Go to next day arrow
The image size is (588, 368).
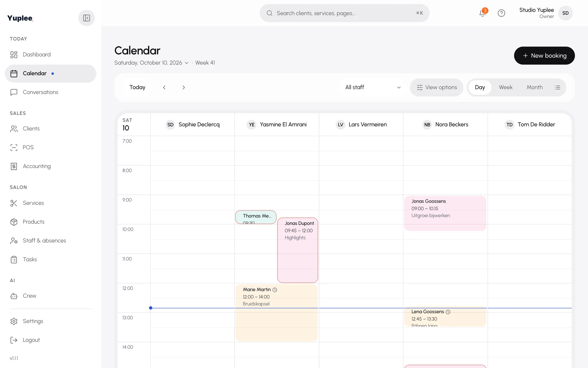pyautogui.click(x=183, y=87)
